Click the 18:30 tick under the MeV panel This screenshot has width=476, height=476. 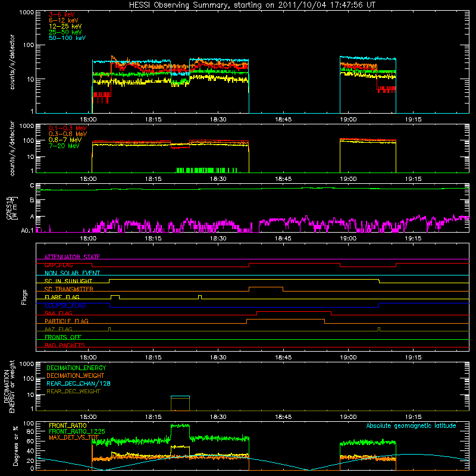click(x=218, y=179)
